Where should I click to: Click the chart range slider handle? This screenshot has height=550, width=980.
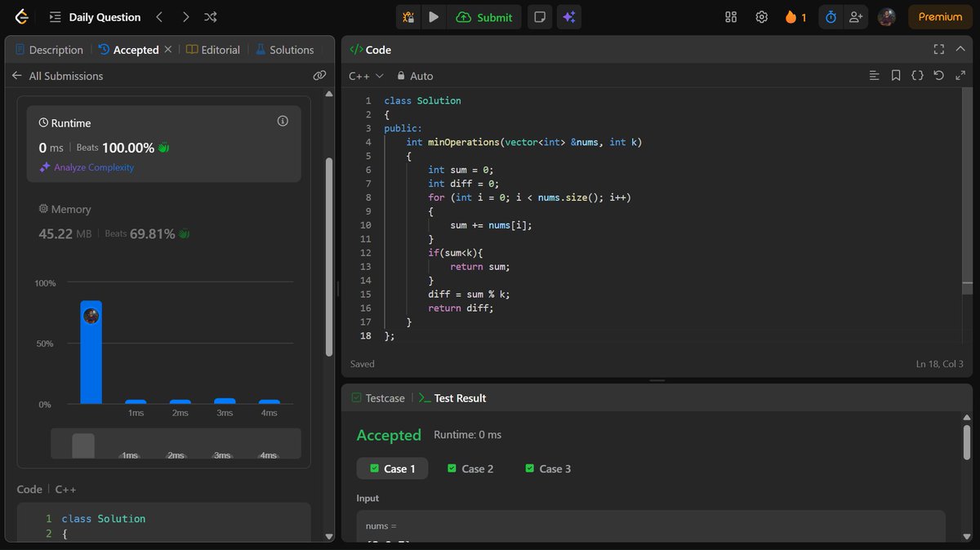83,446
